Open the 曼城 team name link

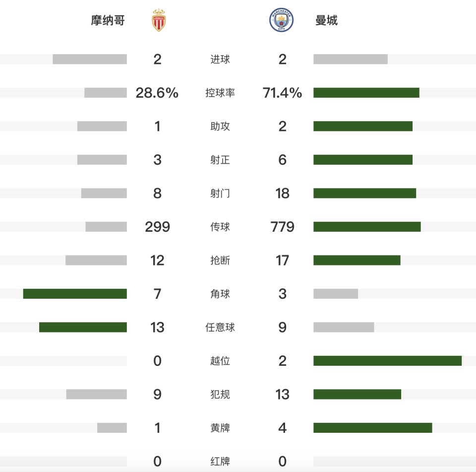coord(326,20)
